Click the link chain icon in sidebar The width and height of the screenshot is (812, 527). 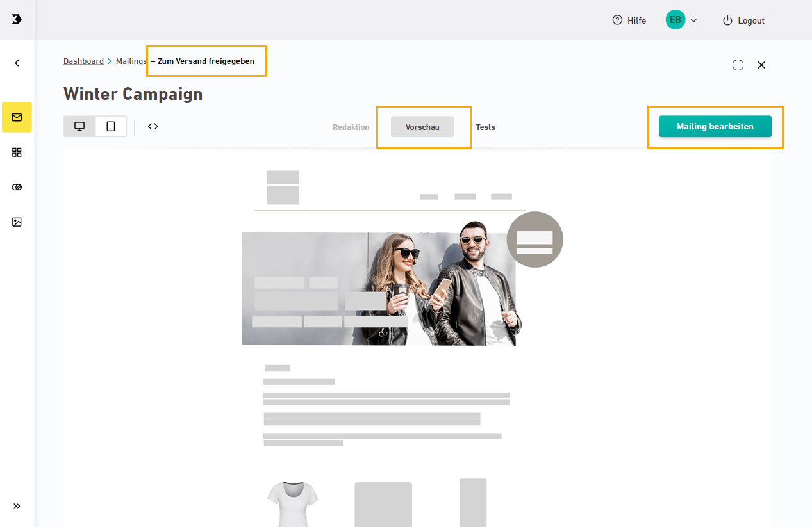tap(17, 187)
